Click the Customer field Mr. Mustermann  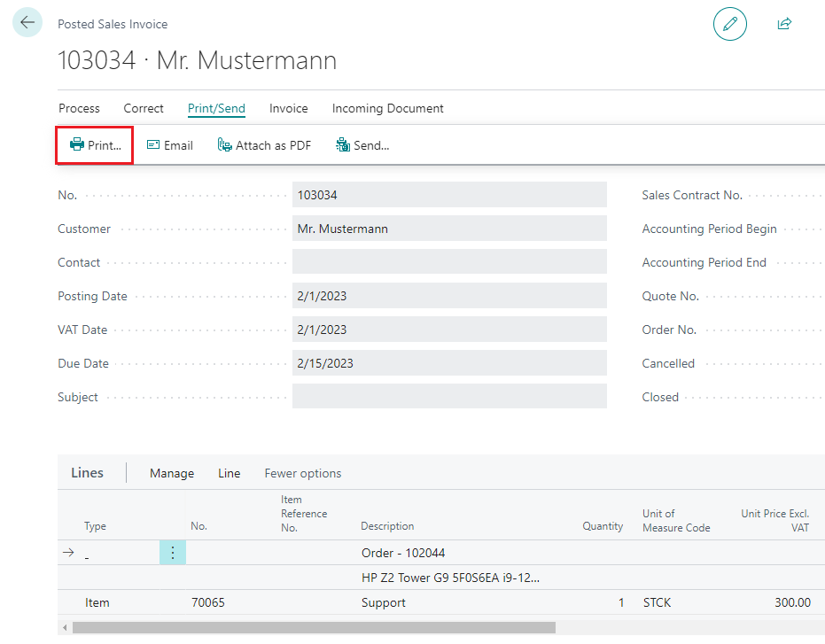449,229
